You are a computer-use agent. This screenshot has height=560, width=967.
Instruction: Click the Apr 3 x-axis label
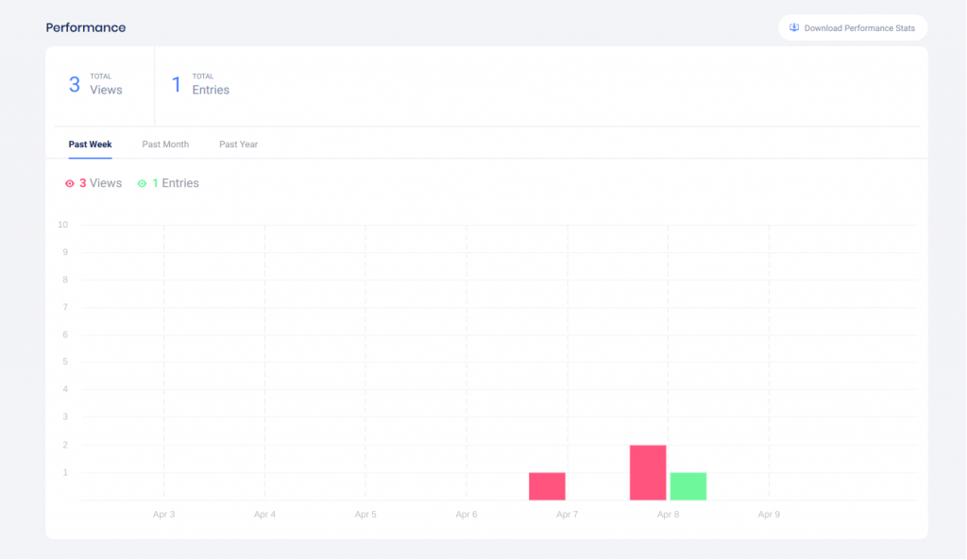[x=163, y=515]
